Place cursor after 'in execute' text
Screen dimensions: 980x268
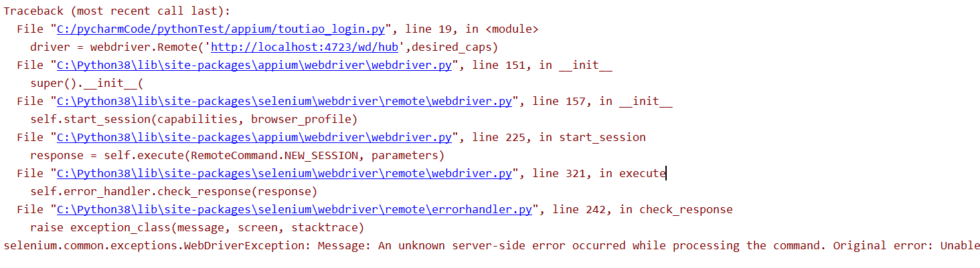tap(667, 173)
